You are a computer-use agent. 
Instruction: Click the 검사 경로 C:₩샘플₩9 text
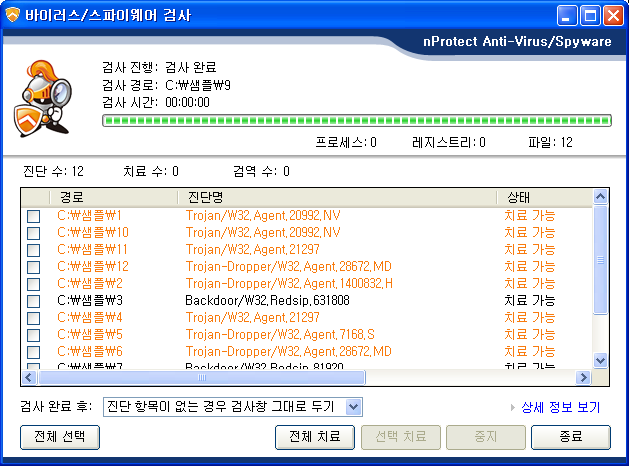(x=166, y=85)
